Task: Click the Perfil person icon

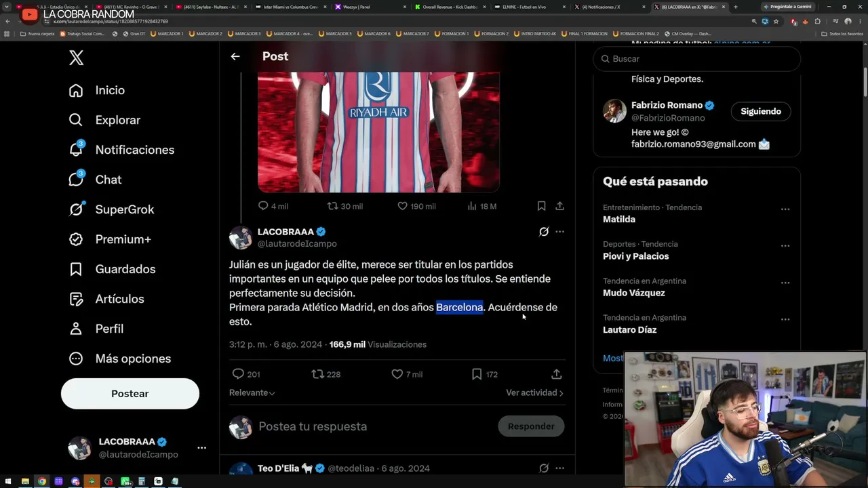Action: (76, 329)
